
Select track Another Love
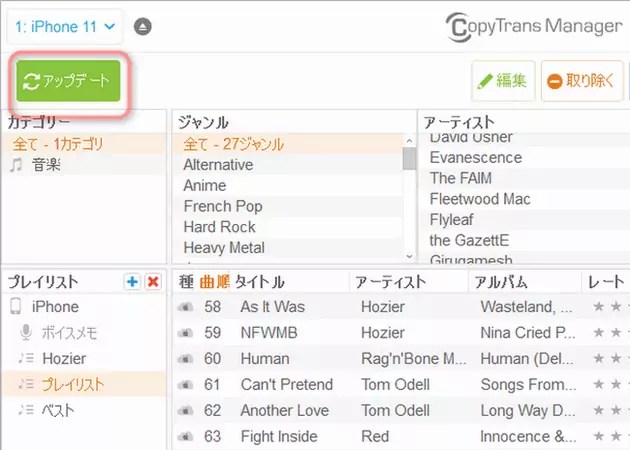pyautogui.click(x=284, y=411)
